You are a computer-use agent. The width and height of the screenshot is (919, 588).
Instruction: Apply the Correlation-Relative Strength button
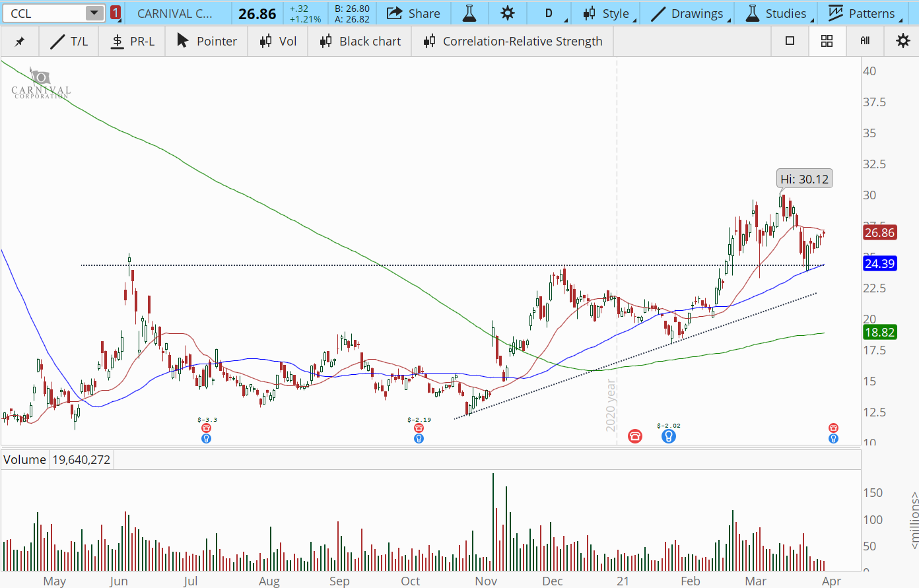[513, 41]
